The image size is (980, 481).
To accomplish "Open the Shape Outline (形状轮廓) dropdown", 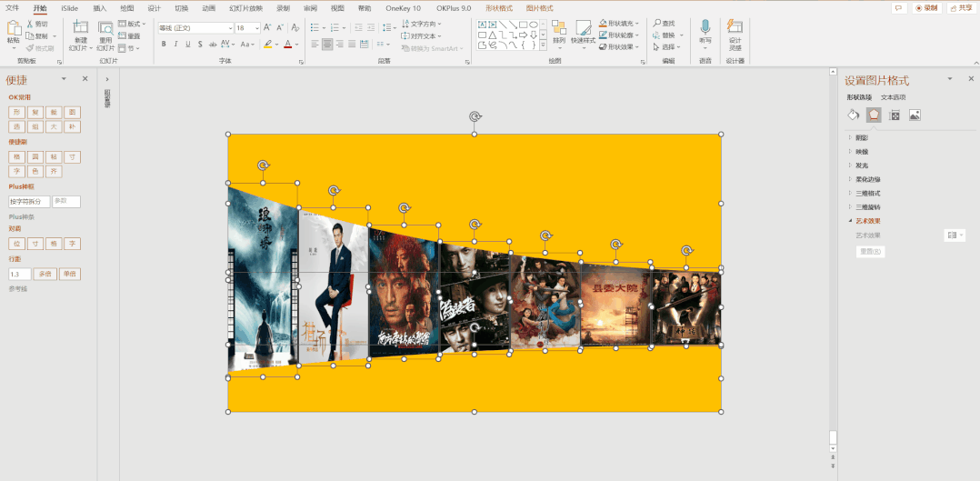I will pos(619,35).
